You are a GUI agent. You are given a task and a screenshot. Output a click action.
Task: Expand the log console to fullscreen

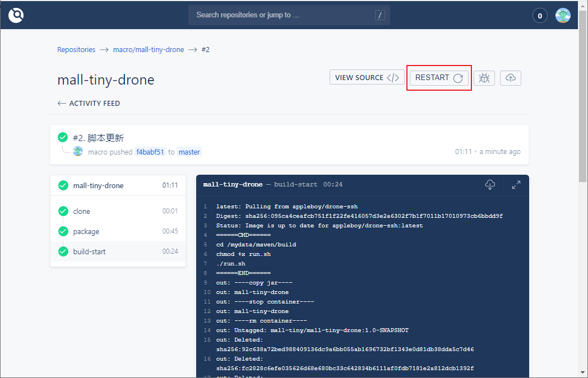point(516,185)
